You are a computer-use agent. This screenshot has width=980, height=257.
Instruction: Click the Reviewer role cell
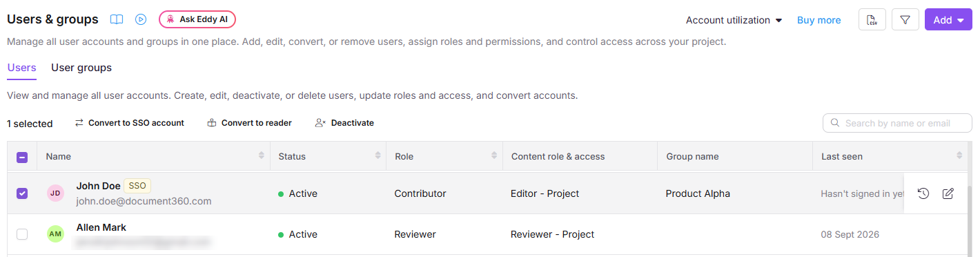coord(415,234)
